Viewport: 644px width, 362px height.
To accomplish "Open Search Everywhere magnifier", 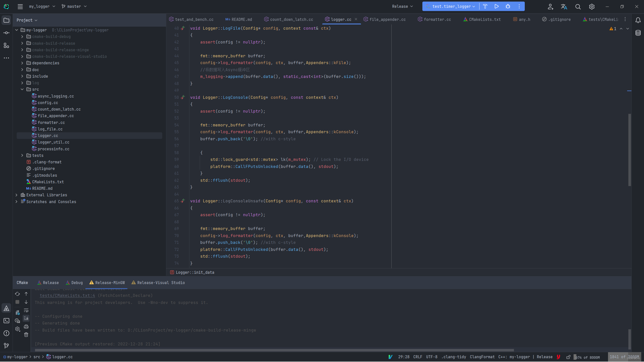I will point(578,7).
